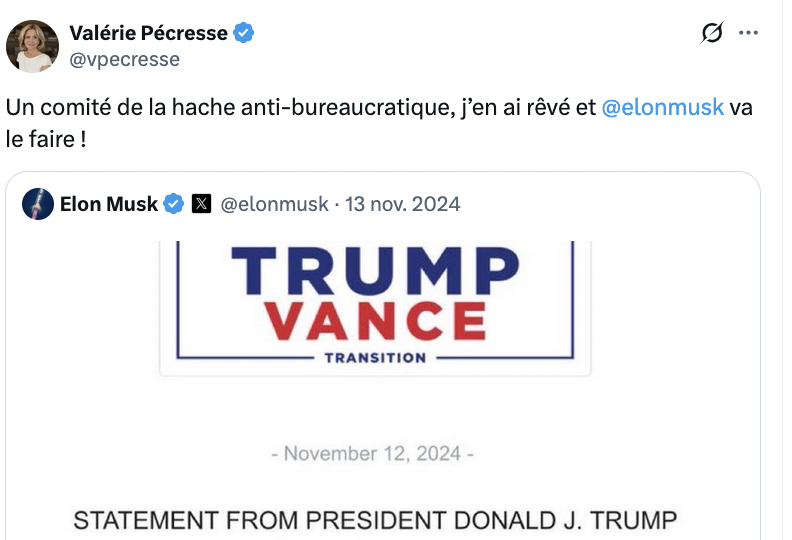Click the tweet text about the comité de la hache

coord(300,107)
